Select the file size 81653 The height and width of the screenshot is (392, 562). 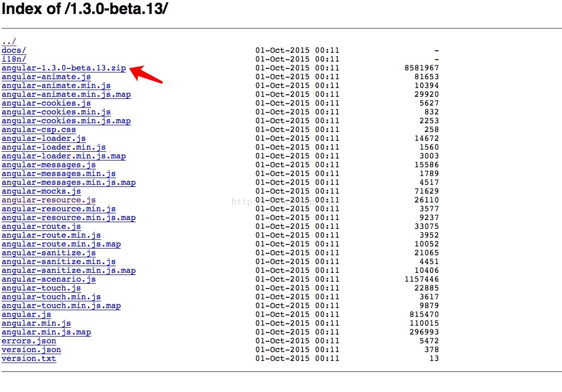tap(426, 77)
